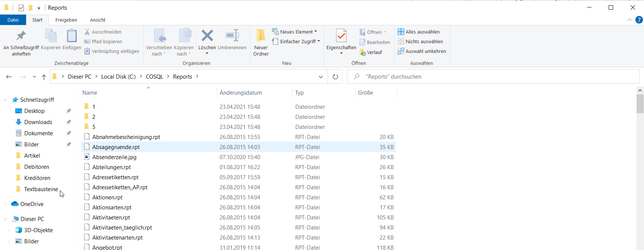Viewport: 644px width, 250px height.
Task: Sort files by Änderungsdatum column header
Action: pyautogui.click(x=241, y=93)
